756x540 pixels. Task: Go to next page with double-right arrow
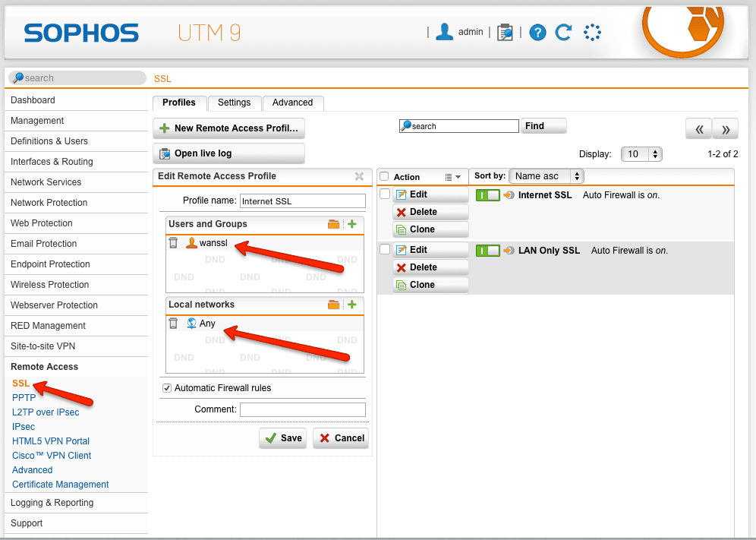726,129
